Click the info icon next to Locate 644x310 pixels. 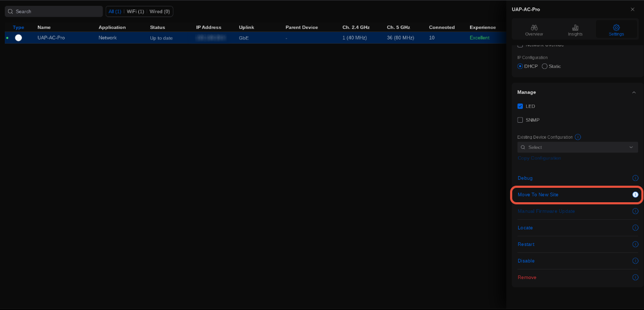[x=635, y=228]
